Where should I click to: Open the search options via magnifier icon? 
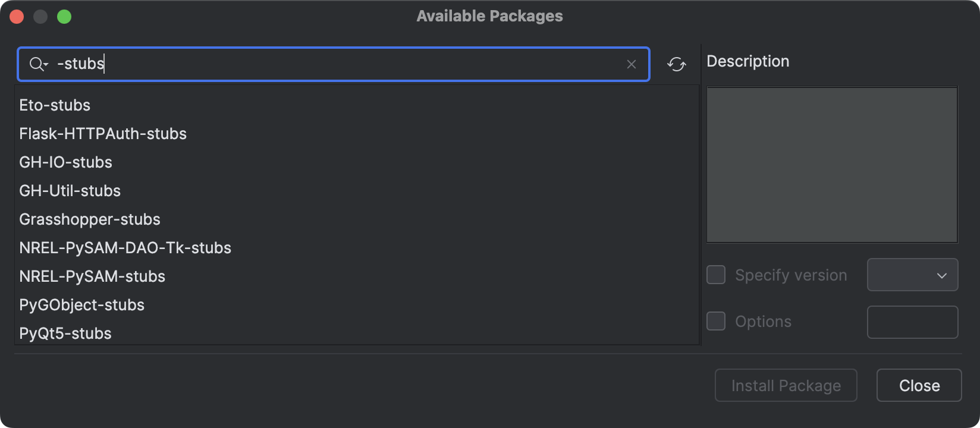[x=35, y=64]
